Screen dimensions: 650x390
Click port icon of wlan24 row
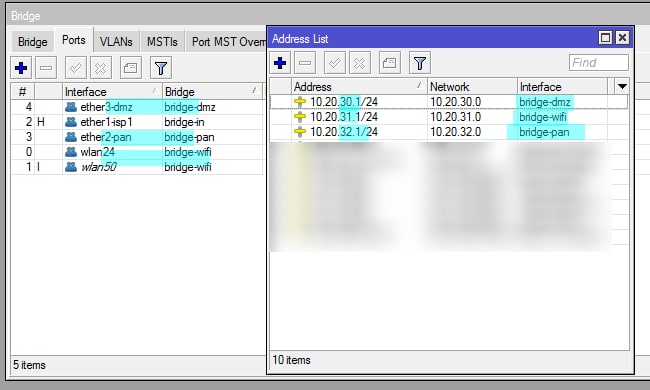[x=71, y=152]
